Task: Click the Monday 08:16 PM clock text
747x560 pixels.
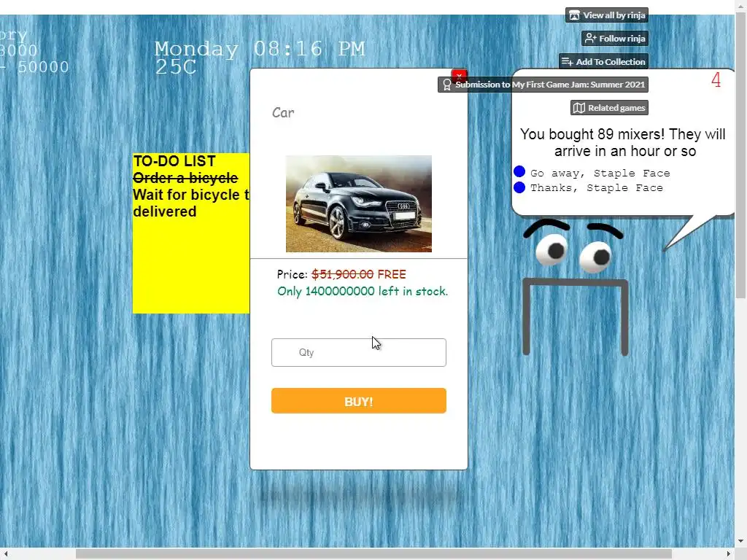Action: 260,49
